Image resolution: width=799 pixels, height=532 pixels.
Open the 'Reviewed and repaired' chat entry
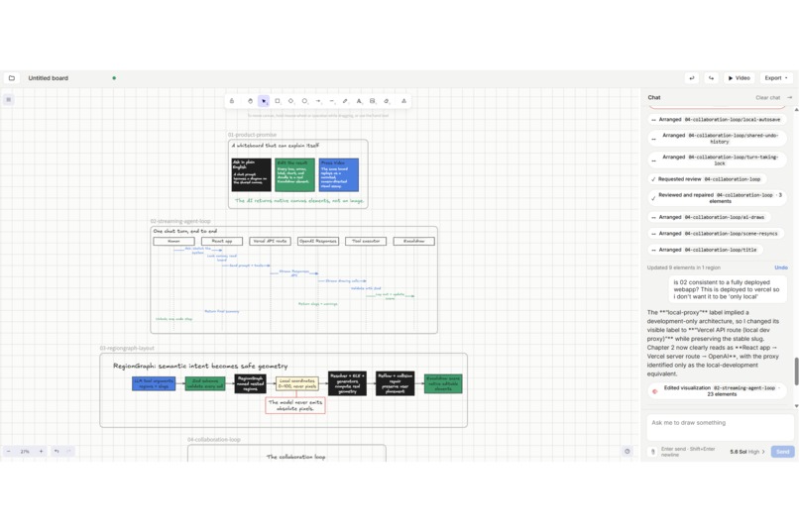coord(717,198)
